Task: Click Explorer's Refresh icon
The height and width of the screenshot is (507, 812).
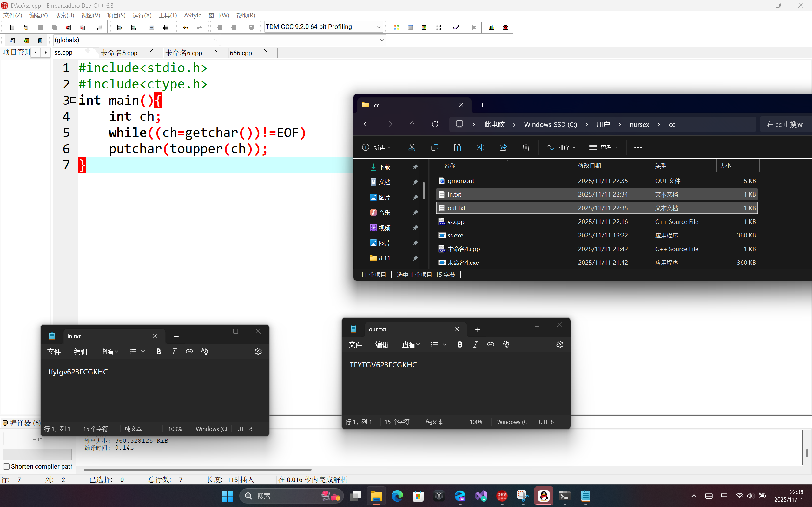Action: click(435, 124)
